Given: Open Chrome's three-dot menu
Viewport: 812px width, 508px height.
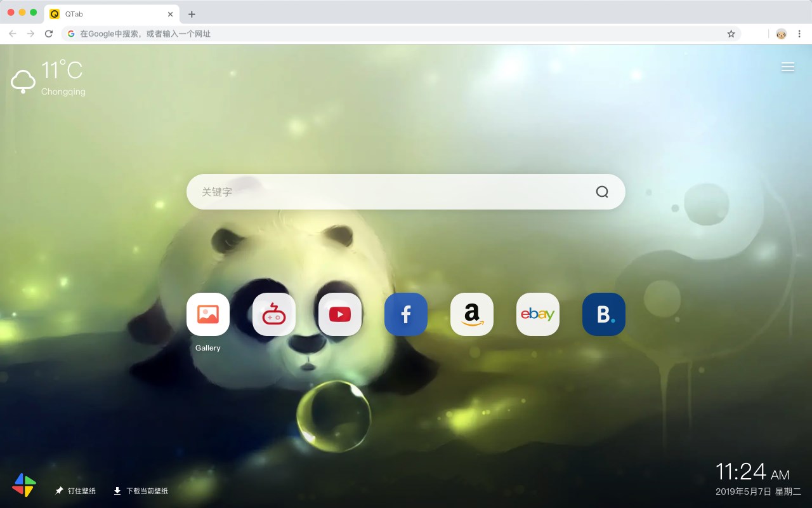Looking at the screenshot, I should (x=800, y=34).
